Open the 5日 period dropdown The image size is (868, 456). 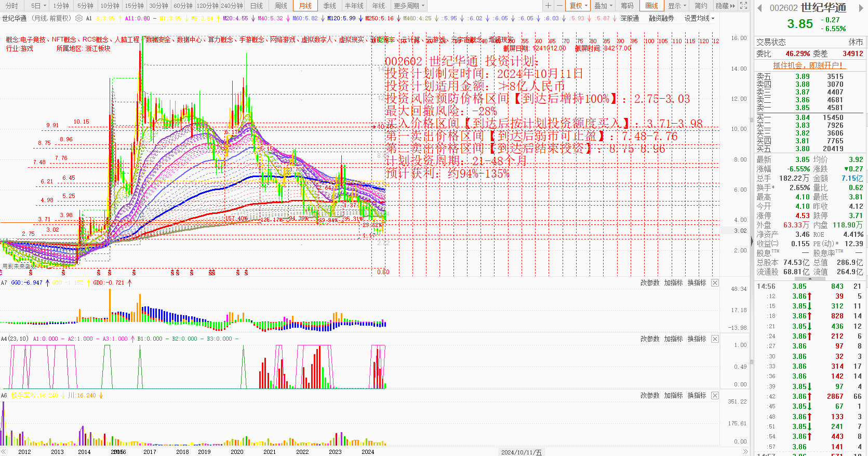38,6
